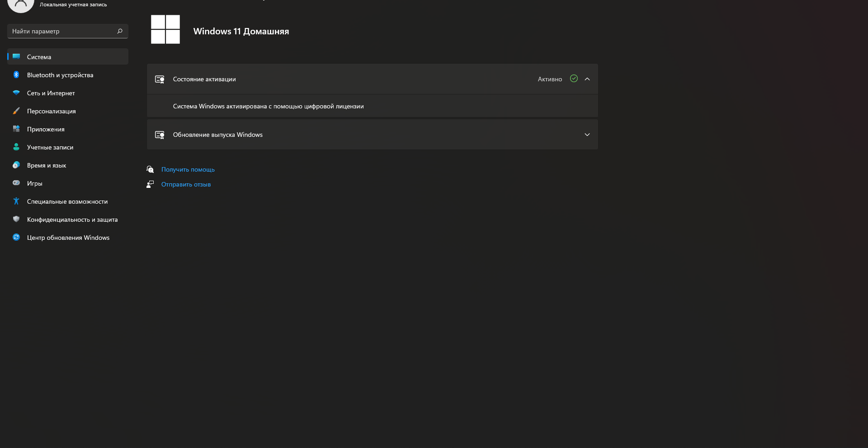Viewport: 868px width, 448px height.
Task: Click the Windows logo next to the edition name
Action: (x=165, y=29)
